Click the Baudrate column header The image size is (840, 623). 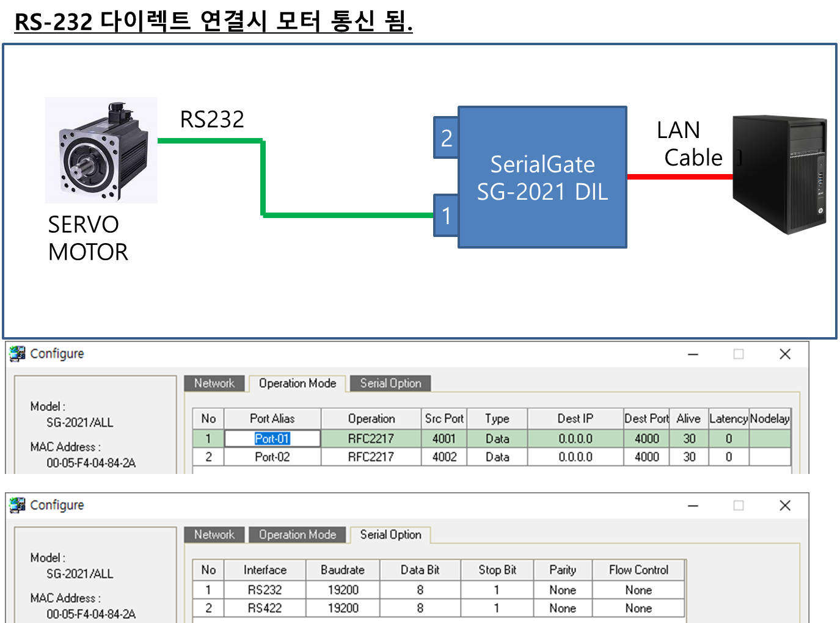[343, 570]
